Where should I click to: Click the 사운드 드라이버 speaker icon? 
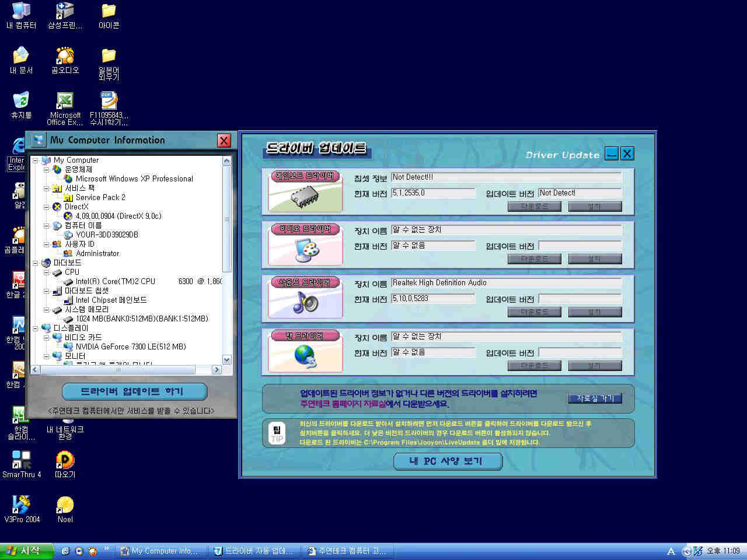coord(305,303)
